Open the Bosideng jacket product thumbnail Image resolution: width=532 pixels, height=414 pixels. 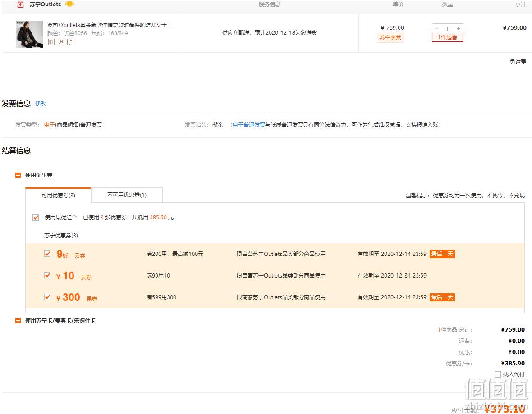(29, 34)
